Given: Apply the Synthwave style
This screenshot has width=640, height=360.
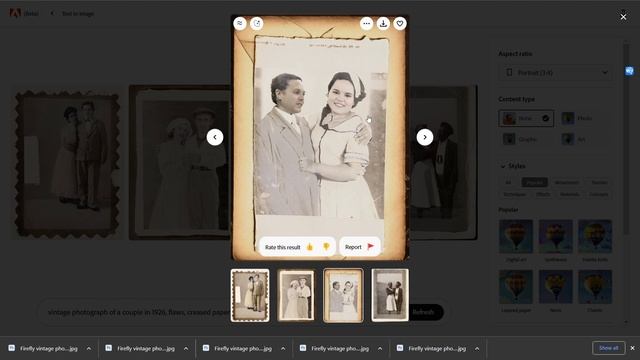Looking at the screenshot, I should pos(556,236).
